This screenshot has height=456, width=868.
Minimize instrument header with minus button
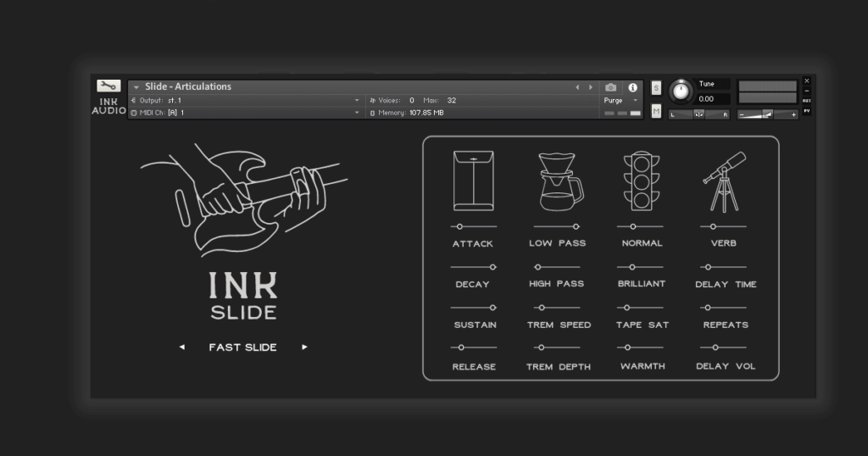pos(807,91)
